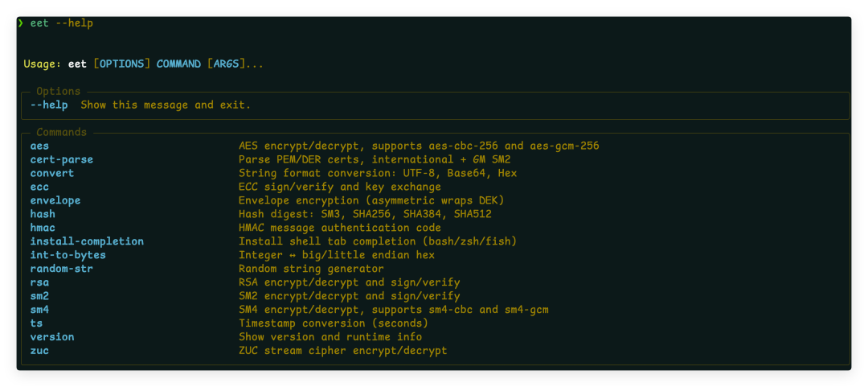
Task: Click the green prompt arrow symbol
Action: click(x=21, y=23)
